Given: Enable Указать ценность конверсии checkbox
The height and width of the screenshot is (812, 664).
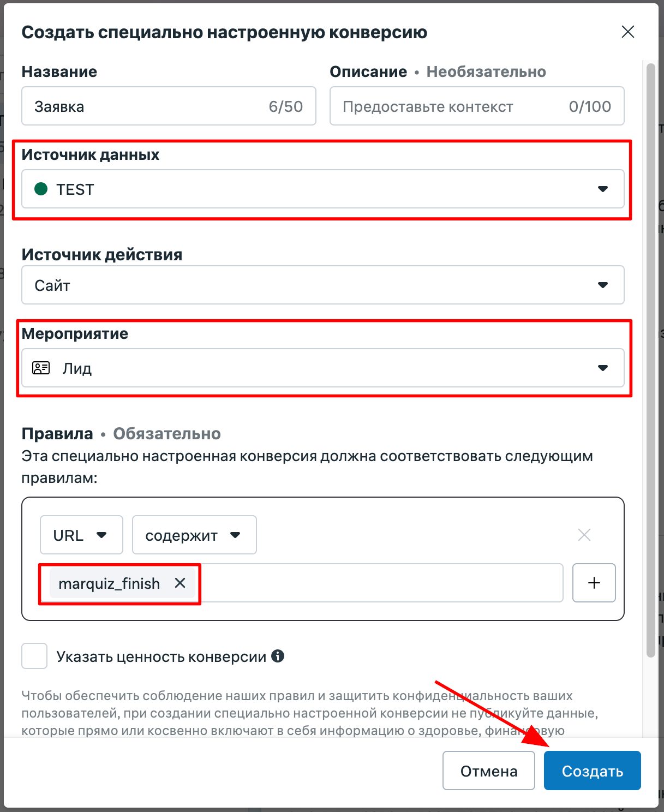Looking at the screenshot, I should (x=34, y=656).
